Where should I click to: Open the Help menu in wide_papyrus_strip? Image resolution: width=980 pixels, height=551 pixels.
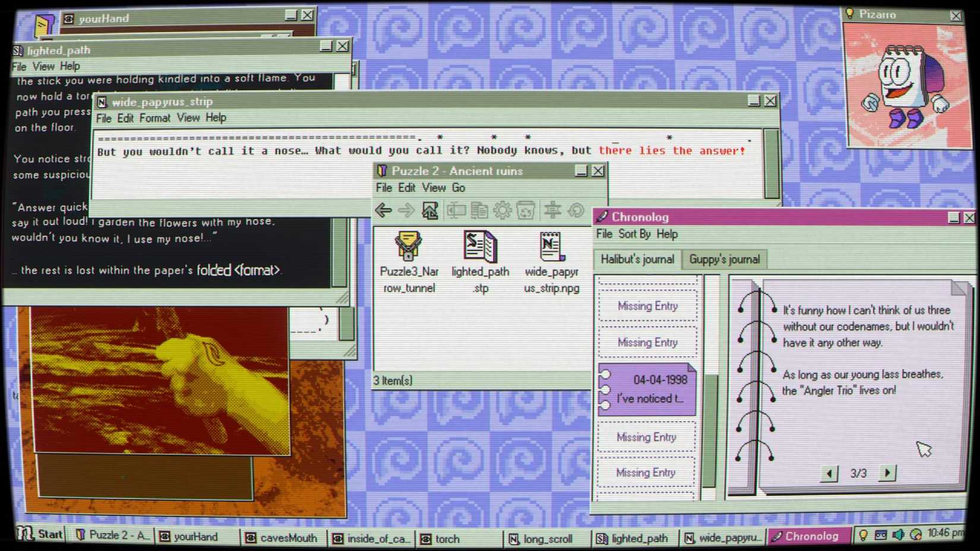[x=216, y=118]
